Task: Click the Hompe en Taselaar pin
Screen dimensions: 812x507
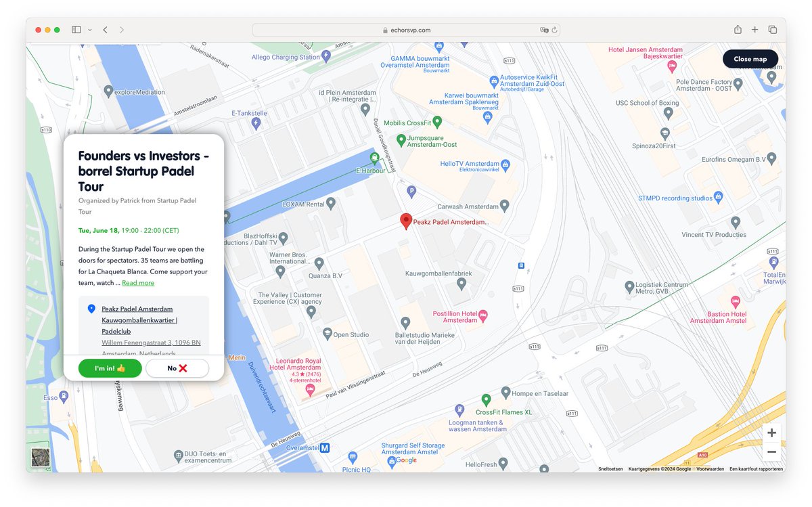Action: click(505, 393)
